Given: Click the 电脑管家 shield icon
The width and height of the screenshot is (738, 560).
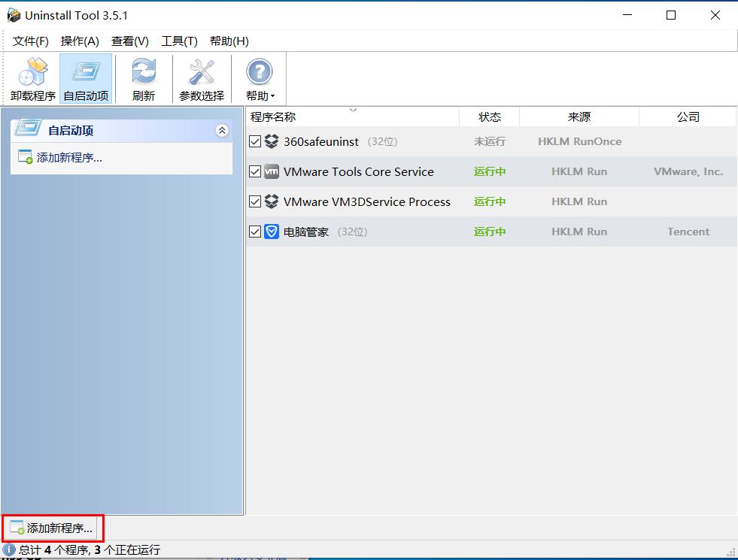Looking at the screenshot, I should [x=272, y=232].
